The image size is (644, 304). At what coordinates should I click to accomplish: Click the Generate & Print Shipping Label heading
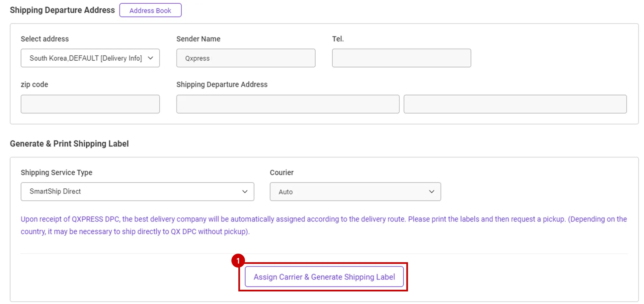pyautogui.click(x=69, y=144)
